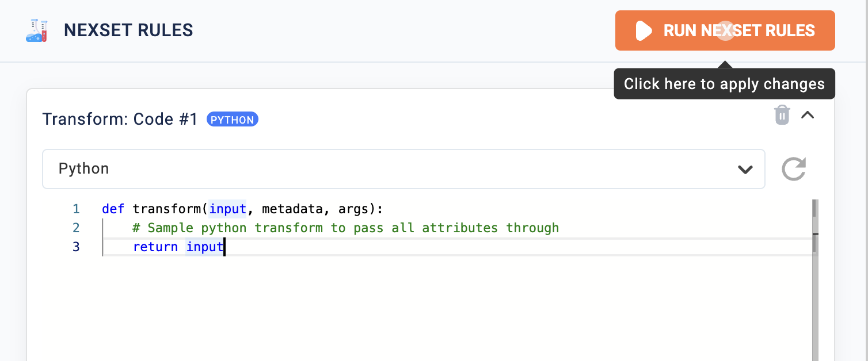
Task: Click line number 1 in the editor gutter
Action: tap(77, 209)
